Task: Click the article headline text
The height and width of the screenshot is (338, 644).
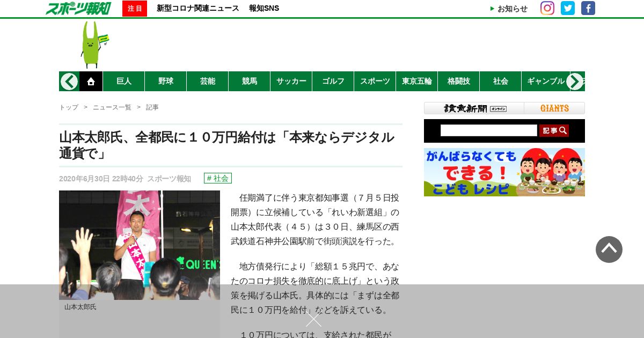Action: pyautogui.click(x=227, y=145)
